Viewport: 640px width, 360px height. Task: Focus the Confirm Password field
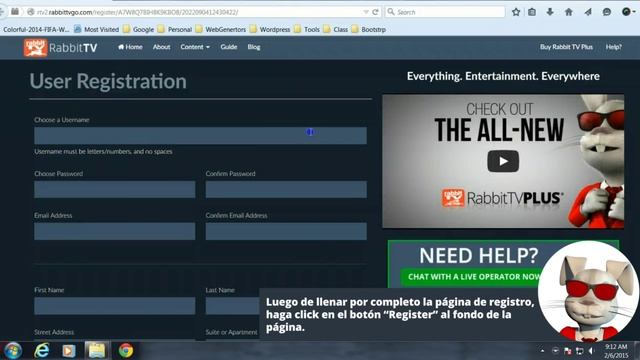286,189
